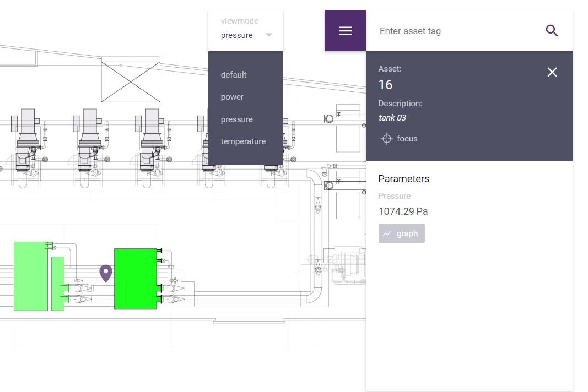Image resolution: width=588 pixels, height=392 pixels.
Task: Click the focus crosshair icon
Action: tap(386, 139)
